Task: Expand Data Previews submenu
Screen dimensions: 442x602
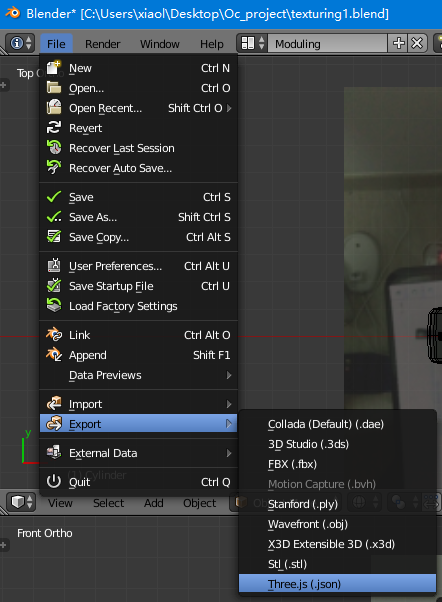Action: pos(139,375)
